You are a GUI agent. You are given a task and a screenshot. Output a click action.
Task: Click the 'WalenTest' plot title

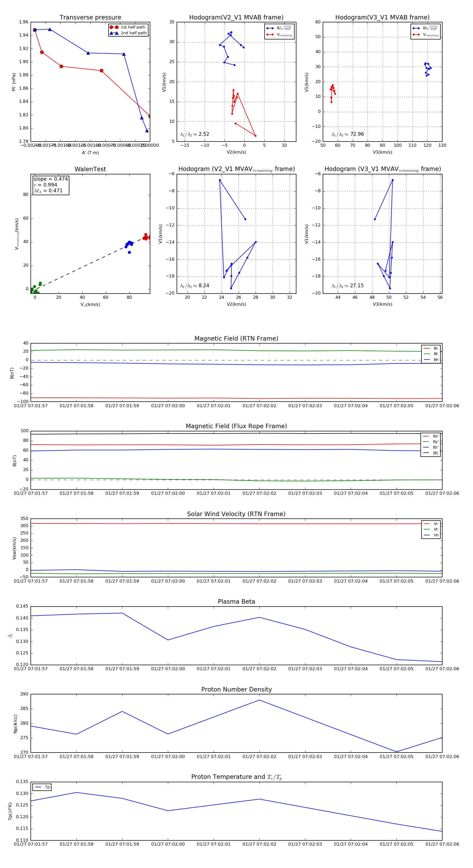(90, 169)
